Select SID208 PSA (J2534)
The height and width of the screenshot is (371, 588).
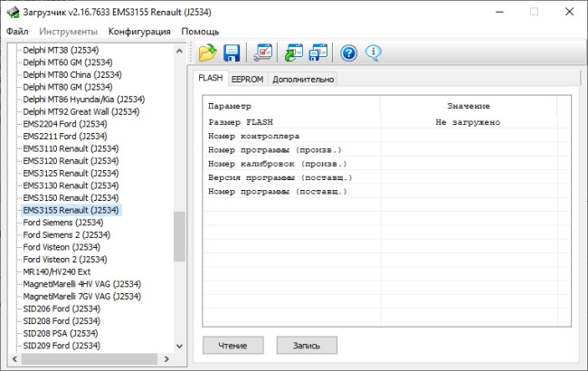tap(61, 334)
